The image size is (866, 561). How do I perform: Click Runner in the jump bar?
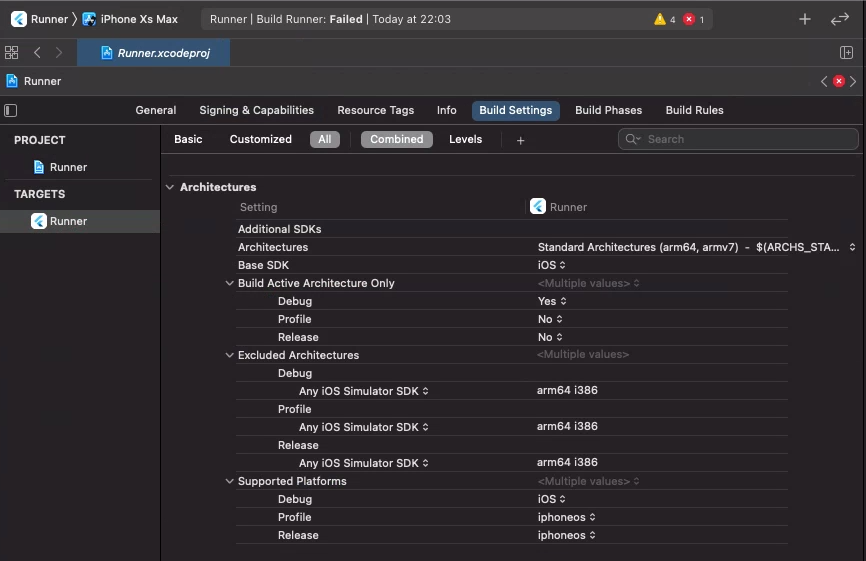tap(42, 81)
